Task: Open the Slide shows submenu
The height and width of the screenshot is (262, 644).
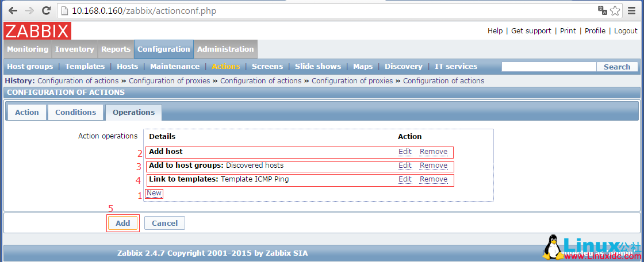Action: point(318,67)
